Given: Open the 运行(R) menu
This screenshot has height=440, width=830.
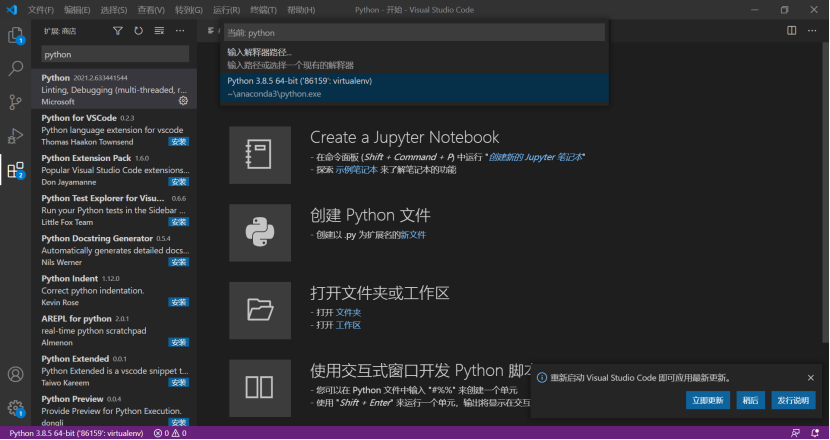Looking at the screenshot, I should point(226,10).
